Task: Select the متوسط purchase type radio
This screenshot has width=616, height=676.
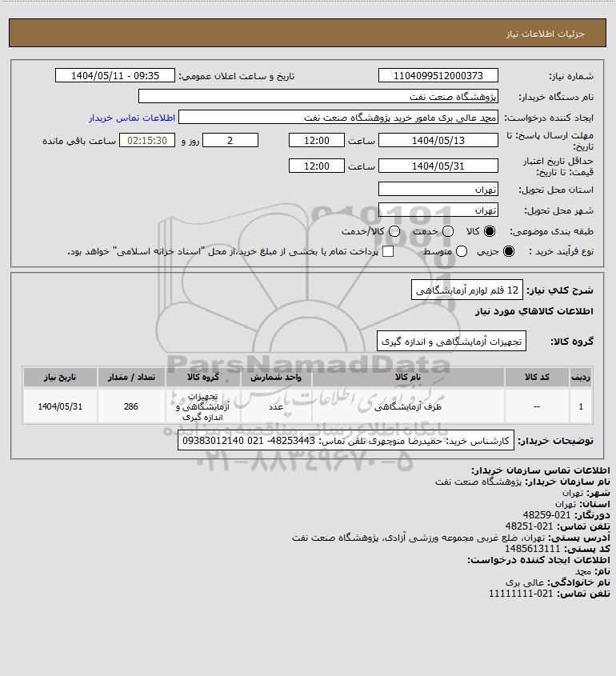Action: tap(462, 251)
